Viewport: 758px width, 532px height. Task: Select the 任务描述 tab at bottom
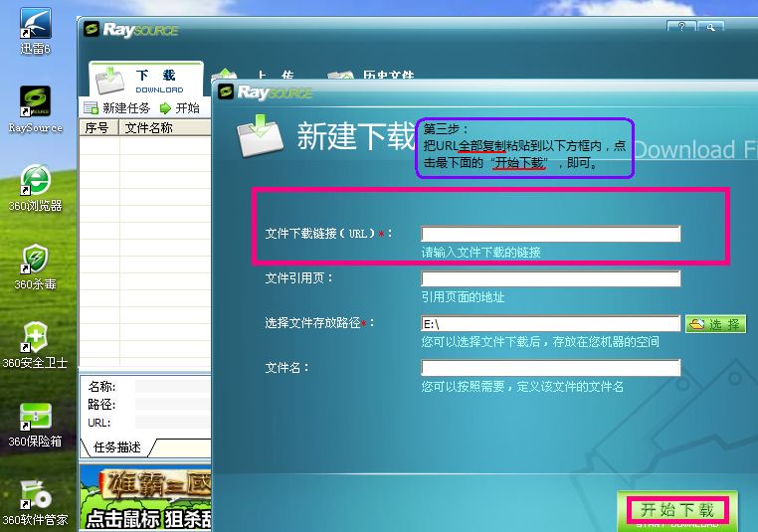(117, 447)
